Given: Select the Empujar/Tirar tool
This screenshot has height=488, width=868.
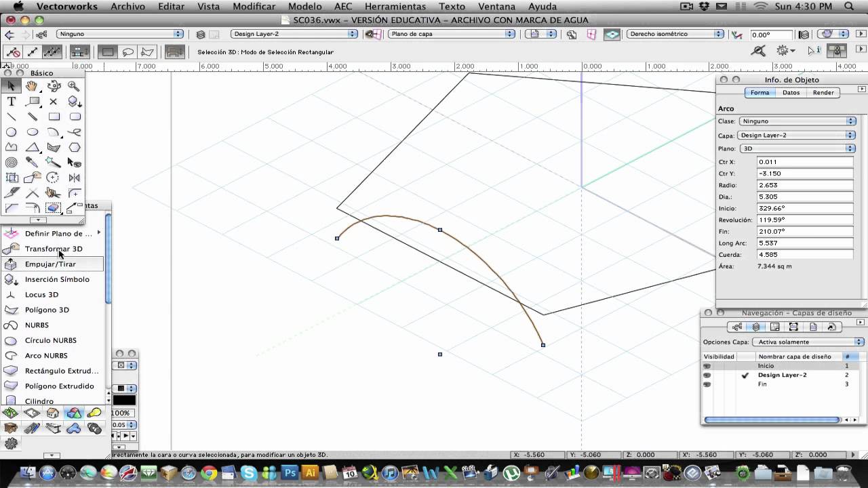Looking at the screenshot, I should [x=53, y=264].
